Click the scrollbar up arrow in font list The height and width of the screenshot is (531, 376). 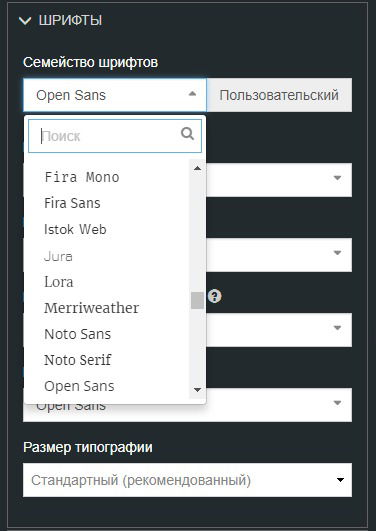tap(197, 168)
